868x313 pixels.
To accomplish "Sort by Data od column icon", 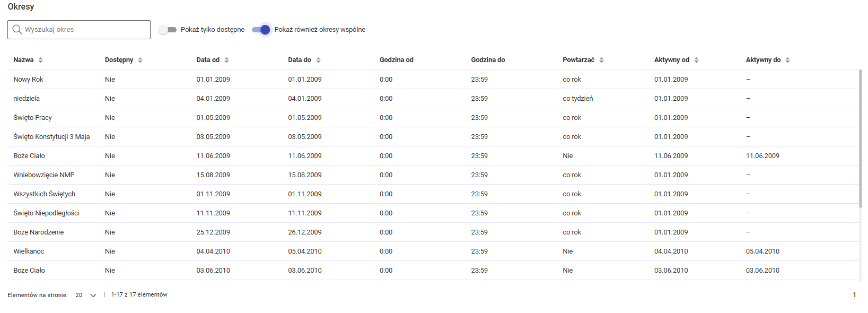I will tap(227, 60).
